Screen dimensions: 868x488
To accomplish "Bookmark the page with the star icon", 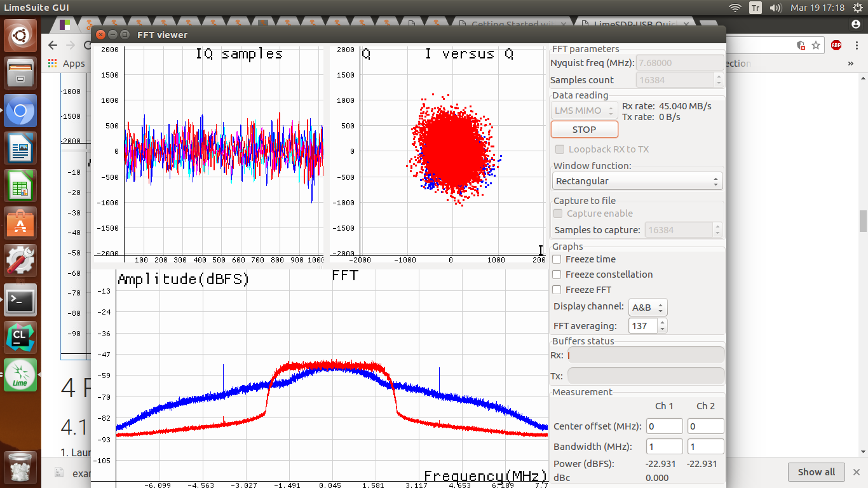I will click(816, 45).
